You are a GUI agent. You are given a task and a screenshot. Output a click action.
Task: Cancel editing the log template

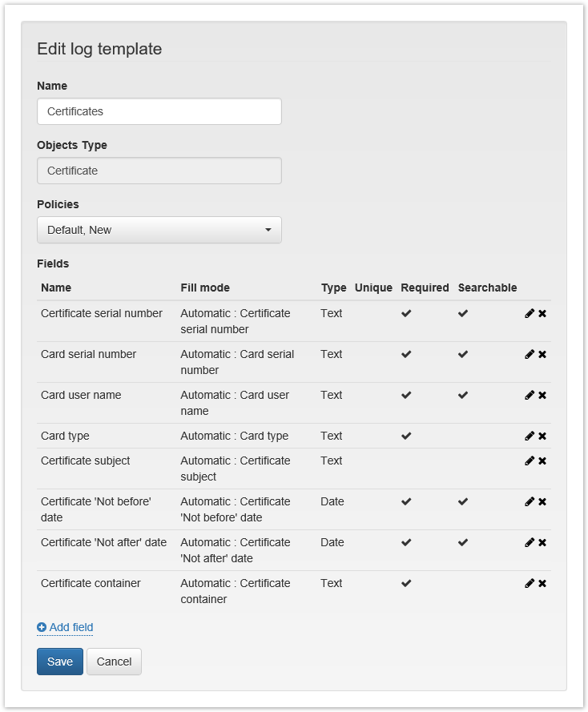(x=114, y=662)
